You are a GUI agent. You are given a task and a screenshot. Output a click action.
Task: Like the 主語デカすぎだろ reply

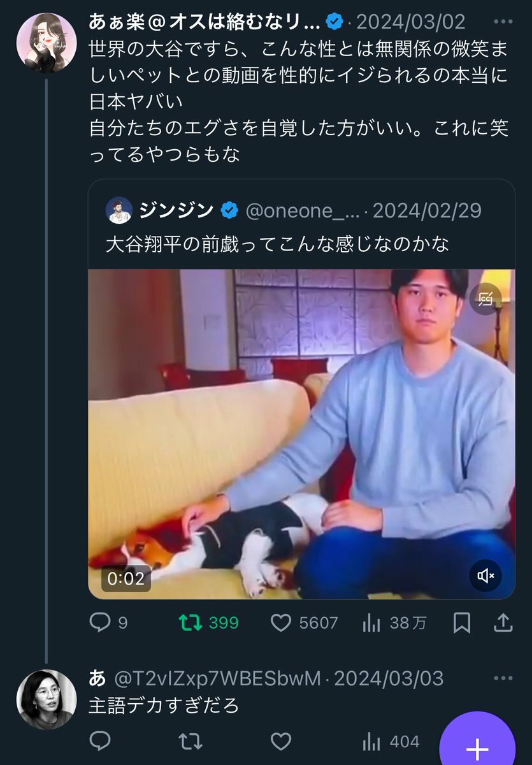coord(281,741)
